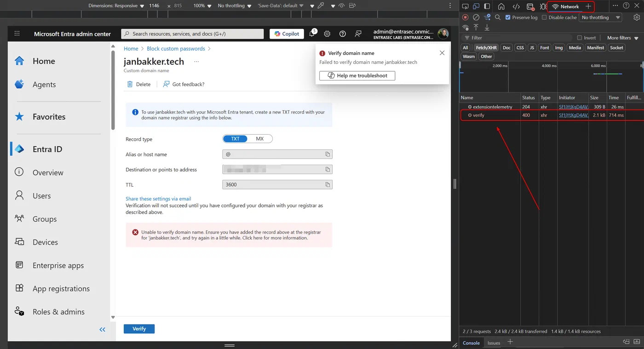
Task: Open network search magnifier
Action: pyautogui.click(x=497, y=17)
